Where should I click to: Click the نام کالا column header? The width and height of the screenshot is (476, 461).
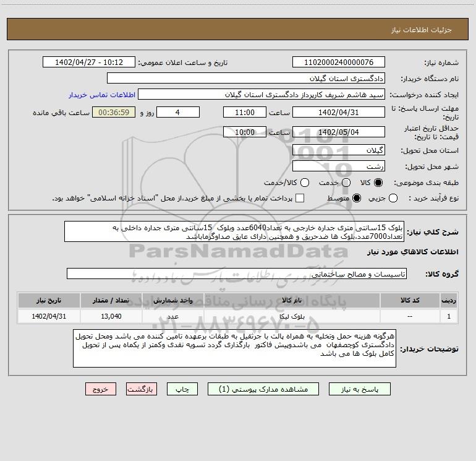click(292, 300)
